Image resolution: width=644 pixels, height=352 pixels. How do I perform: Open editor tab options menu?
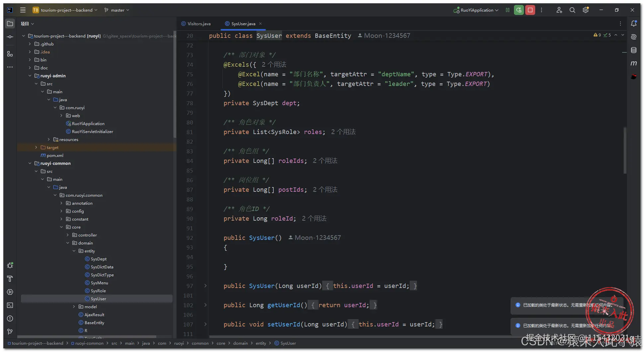(620, 24)
